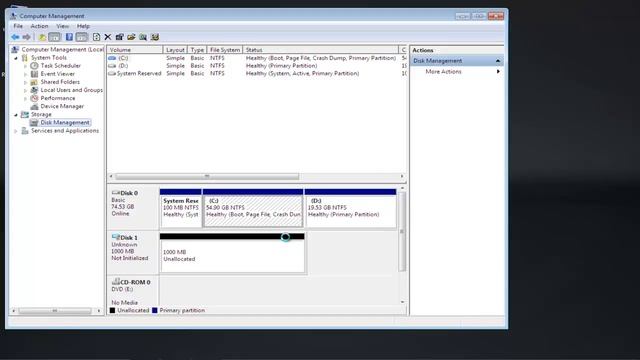The width and height of the screenshot is (640, 360).
Task: Click the Forward arrow in the toolbar
Action: 27,37
